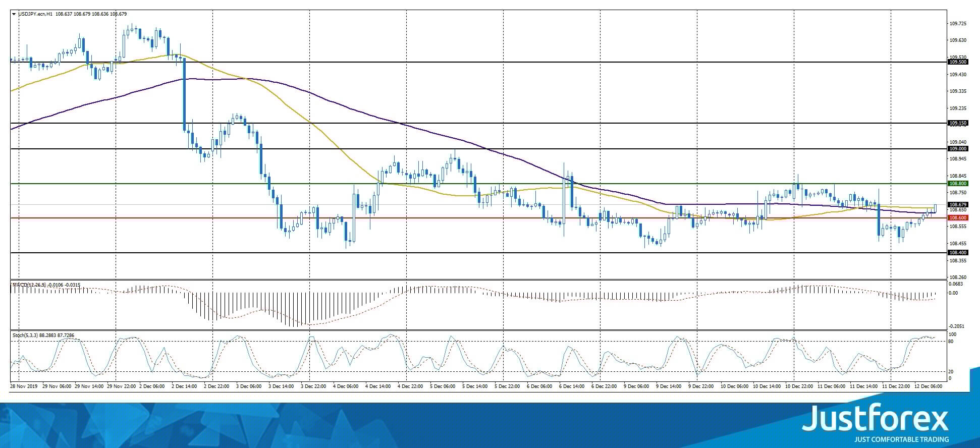This screenshot has height=448, width=980.
Task: Click the 108.845 price axis value
Action: (958, 176)
